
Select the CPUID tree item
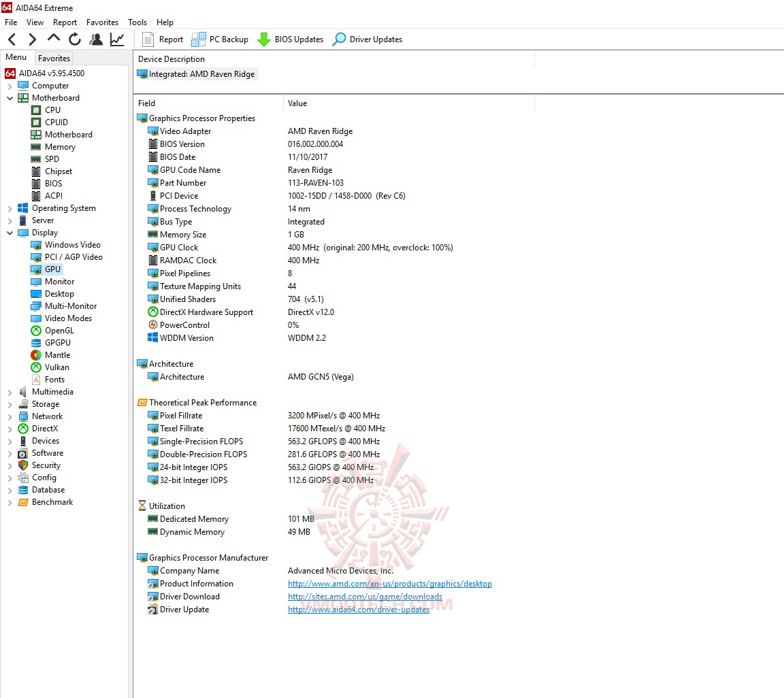point(50,122)
